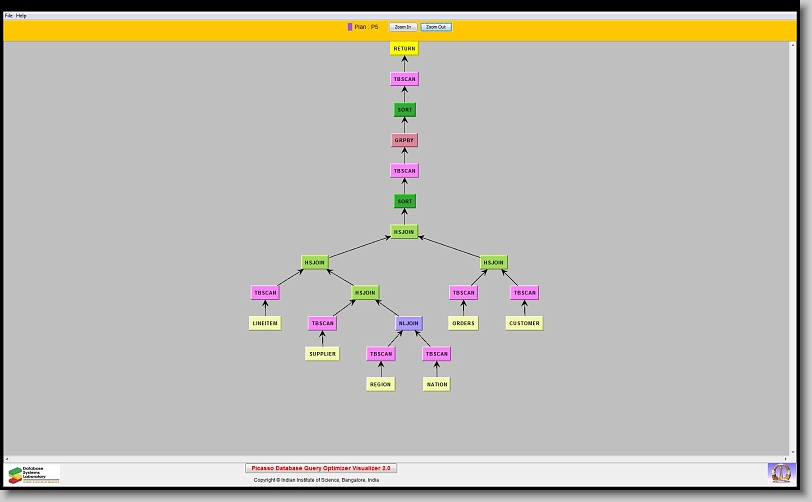Click the purple Plan P5 color swatch

[350, 27]
